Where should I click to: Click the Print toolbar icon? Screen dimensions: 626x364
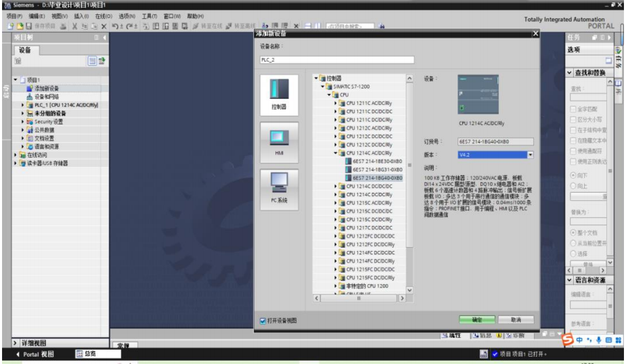(x=63, y=26)
